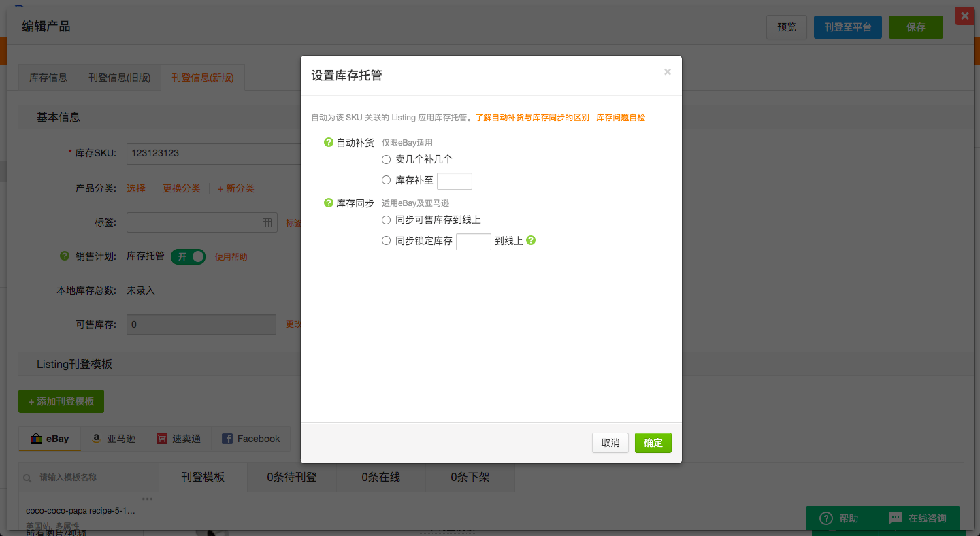Screen dimensions: 980x536
Task: Close the 设置库存托管 dialog with X
Action: [668, 72]
